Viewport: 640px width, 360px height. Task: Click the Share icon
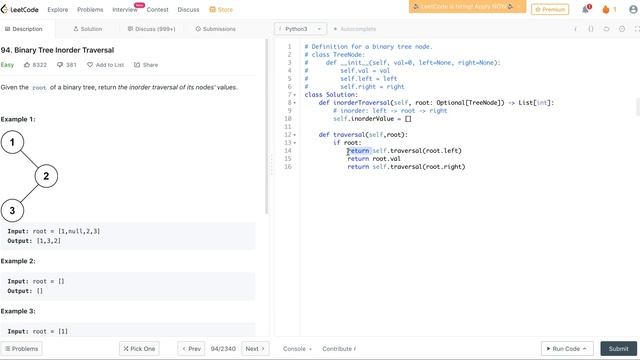[137, 64]
